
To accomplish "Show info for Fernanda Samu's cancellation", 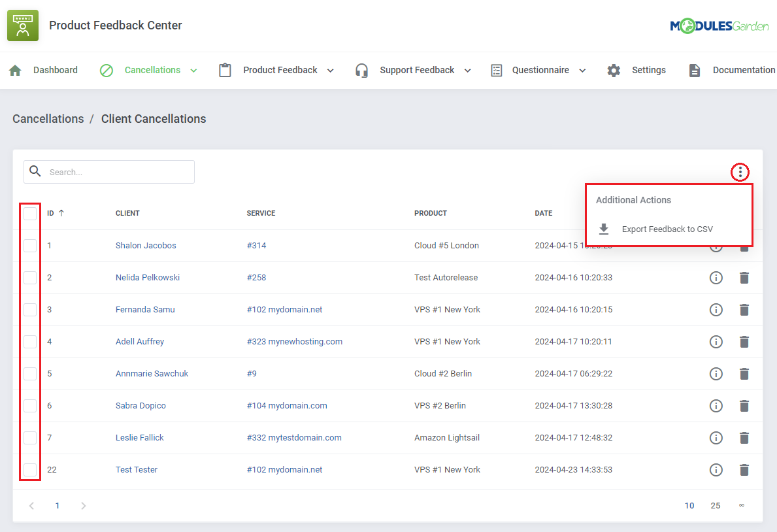I will [716, 310].
